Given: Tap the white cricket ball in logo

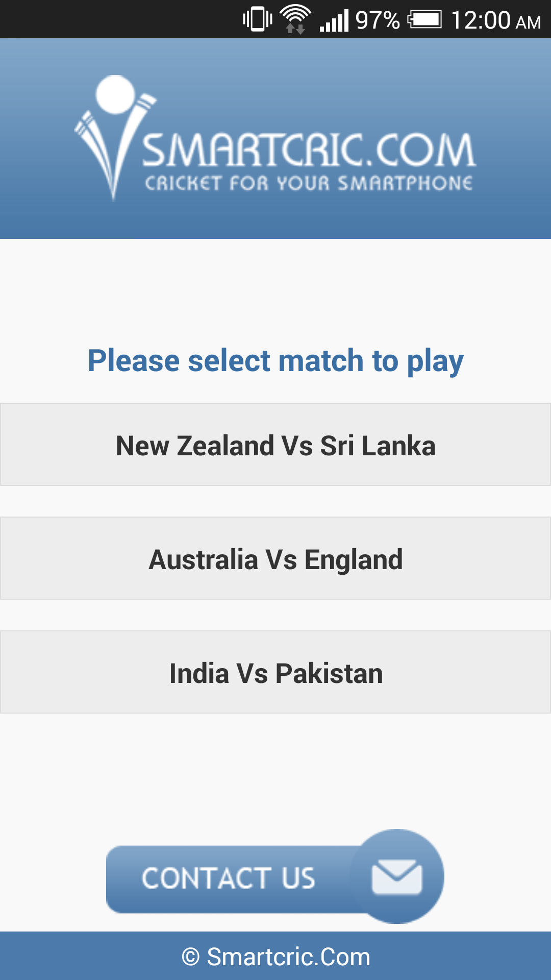Looking at the screenshot, I should click(116, 94).
